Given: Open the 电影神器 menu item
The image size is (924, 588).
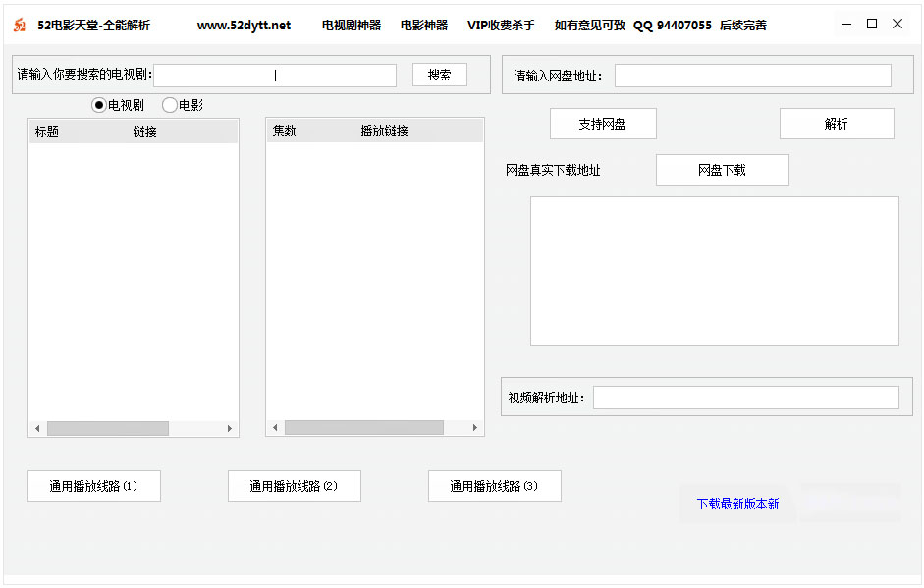Looking at the screenshot, I should point(423,26).
